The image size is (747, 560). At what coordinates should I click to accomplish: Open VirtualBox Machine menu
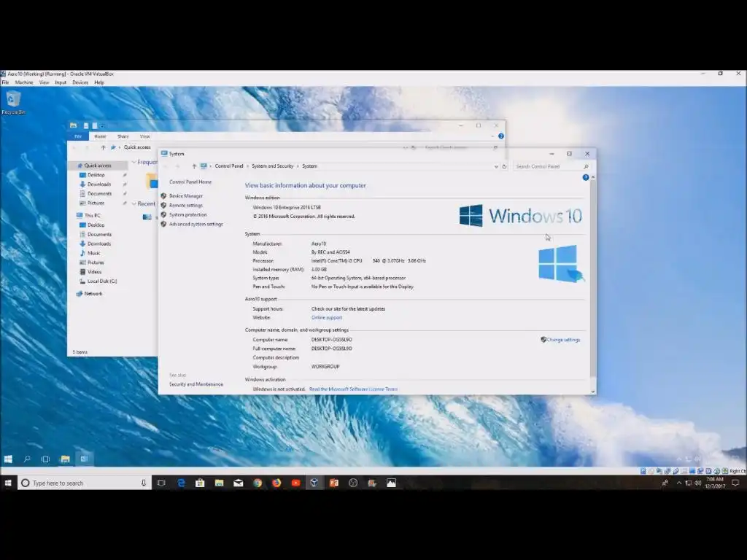coord(24,82)
